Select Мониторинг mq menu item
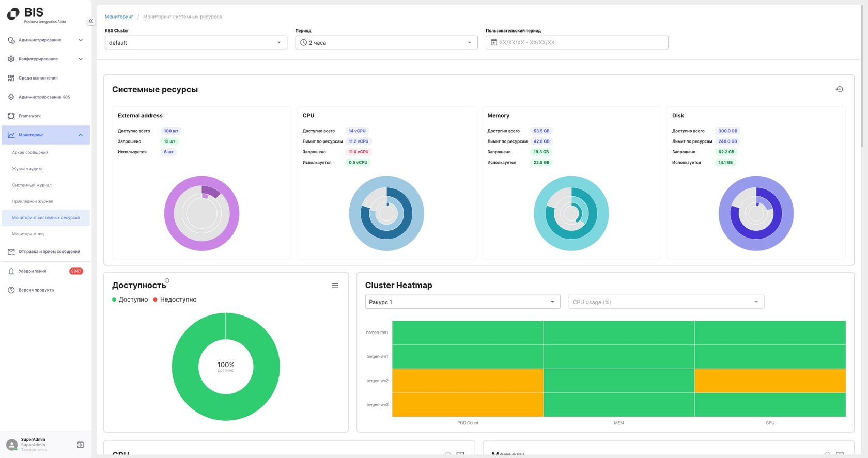This screenshot has width=868, height=458. [x=28, y=234]
